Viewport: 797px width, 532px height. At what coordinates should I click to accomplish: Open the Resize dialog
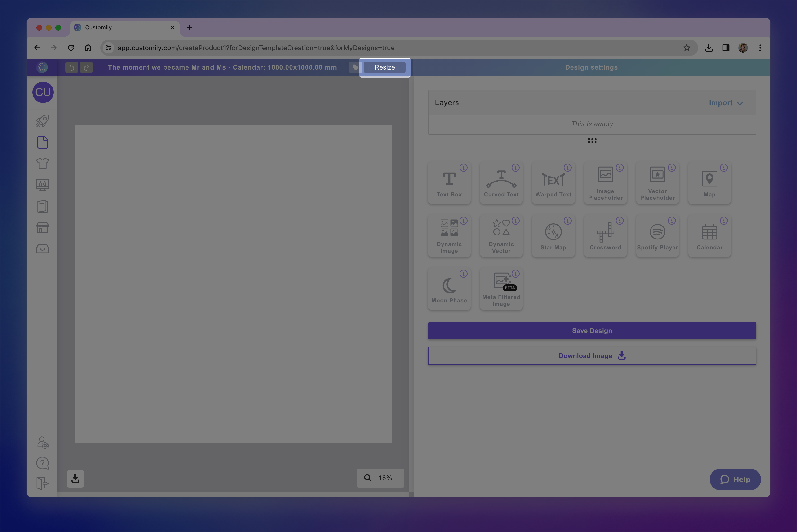384,67
